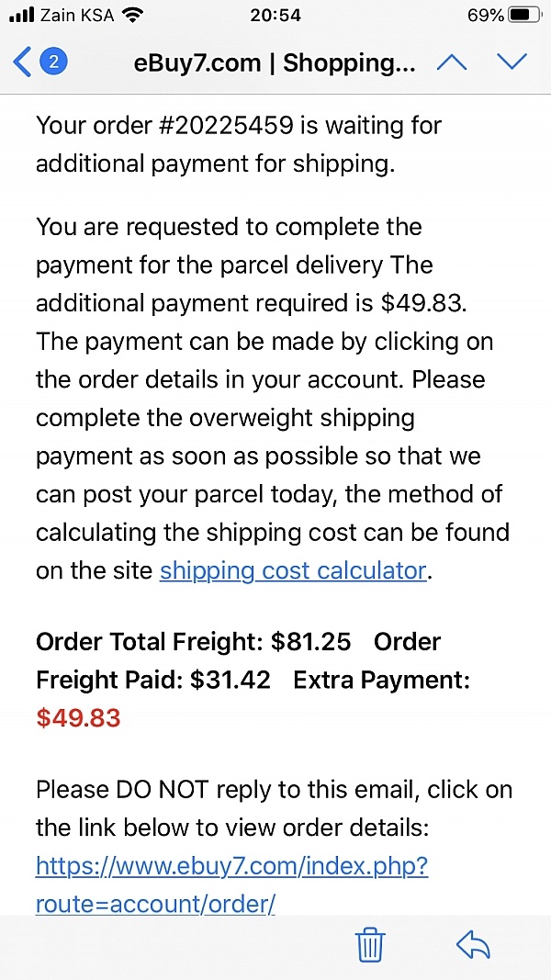Tap the red $49.83 extra payment amount
The height and width of the screenshot is (980, 551).
(78, 717)
